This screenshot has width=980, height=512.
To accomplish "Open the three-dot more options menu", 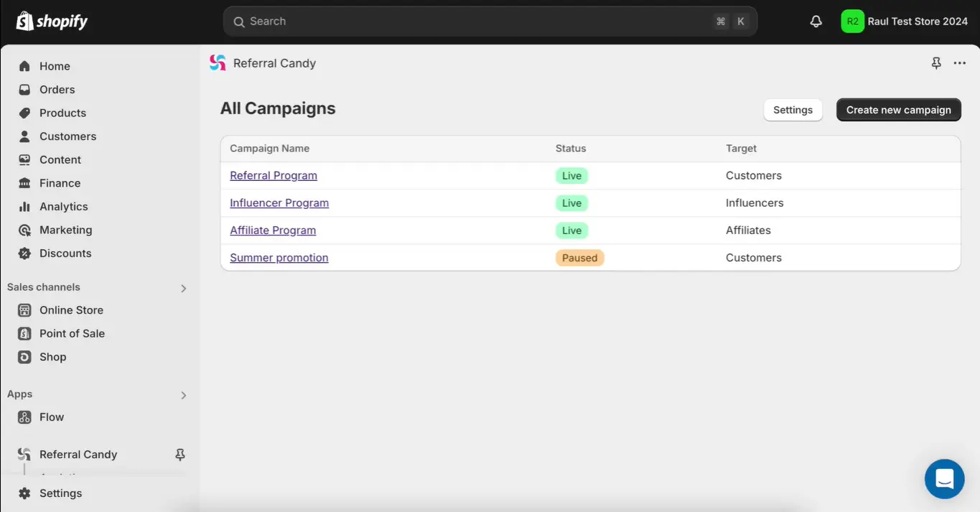I will pyautogui.click(x=959, y=63).
